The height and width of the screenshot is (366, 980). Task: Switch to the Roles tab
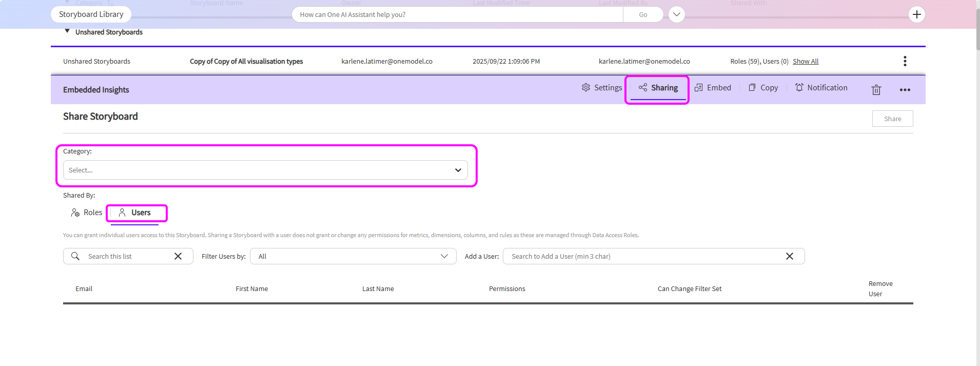(86, 213)
